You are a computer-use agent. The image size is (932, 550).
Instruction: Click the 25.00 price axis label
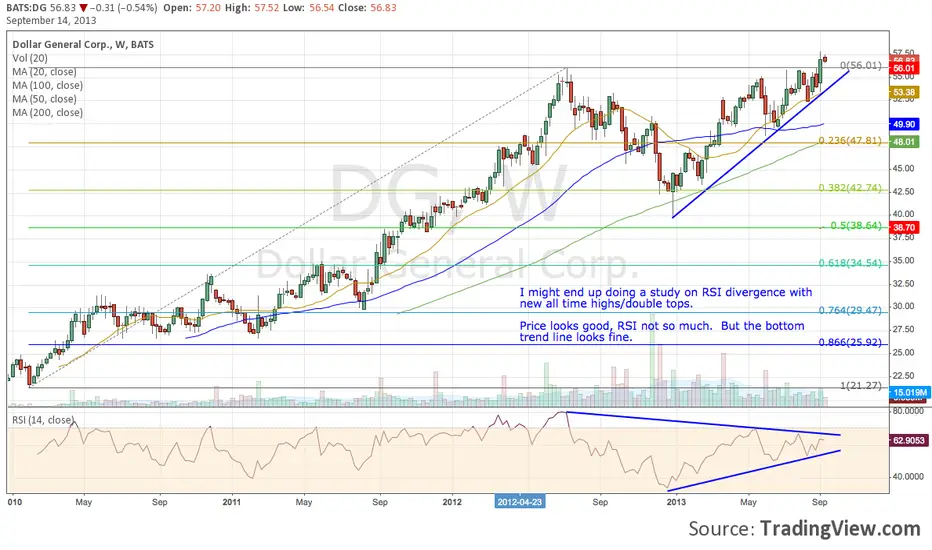(903, 352)
